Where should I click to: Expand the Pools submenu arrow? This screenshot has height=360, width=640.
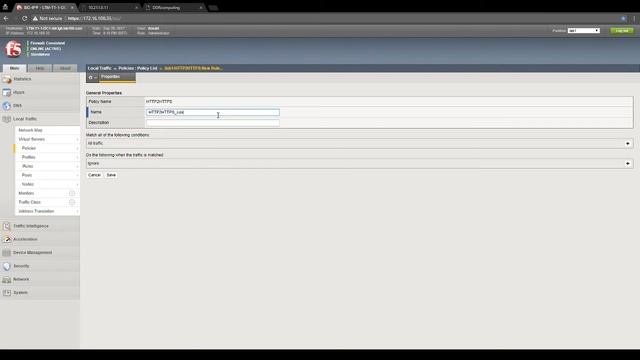(x=77, y=175)
